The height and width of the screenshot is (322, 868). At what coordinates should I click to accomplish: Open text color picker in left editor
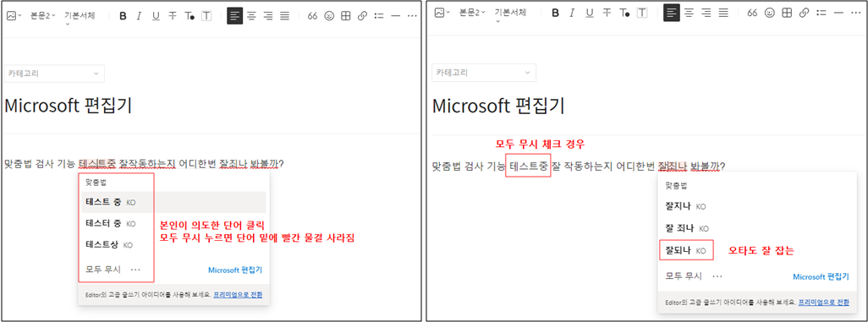(x=190, y=16)
